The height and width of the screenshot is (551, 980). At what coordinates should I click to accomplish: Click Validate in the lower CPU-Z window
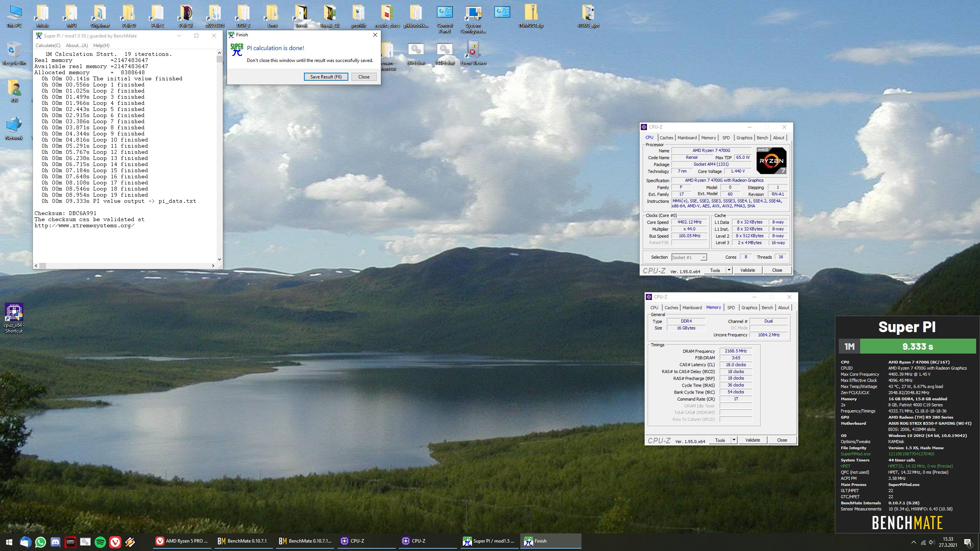[753, 440]
